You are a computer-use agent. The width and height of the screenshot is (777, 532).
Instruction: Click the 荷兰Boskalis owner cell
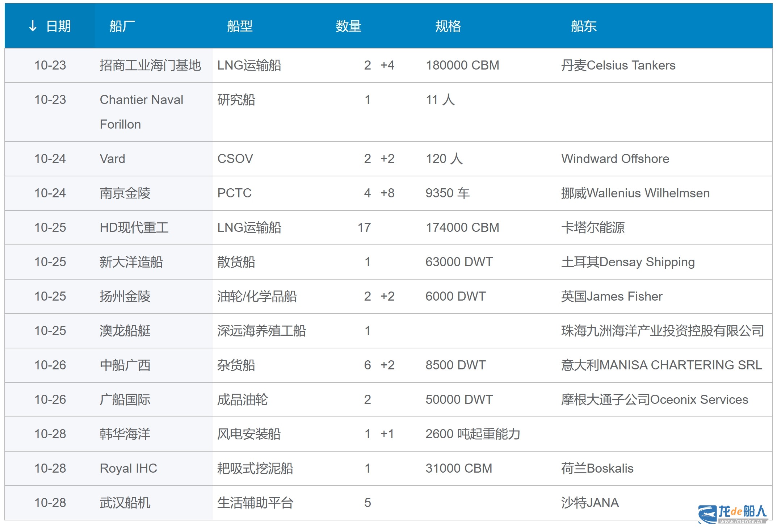point(597,468)
